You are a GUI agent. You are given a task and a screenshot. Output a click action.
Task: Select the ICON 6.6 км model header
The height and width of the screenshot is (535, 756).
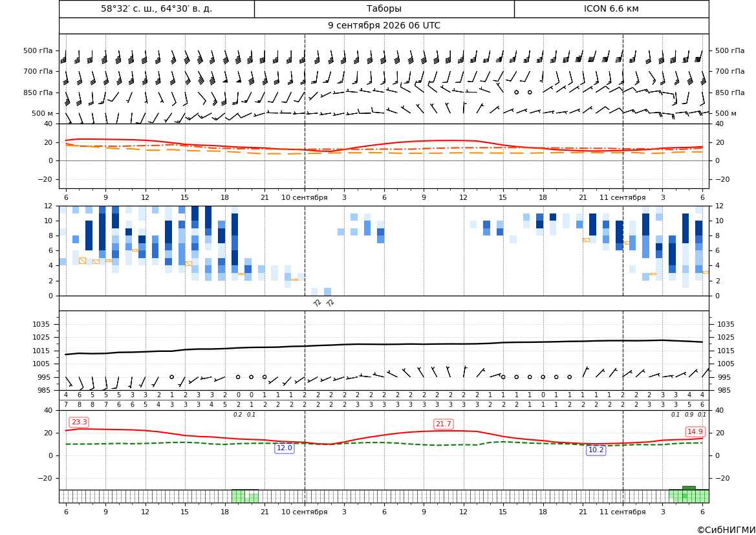611,8
